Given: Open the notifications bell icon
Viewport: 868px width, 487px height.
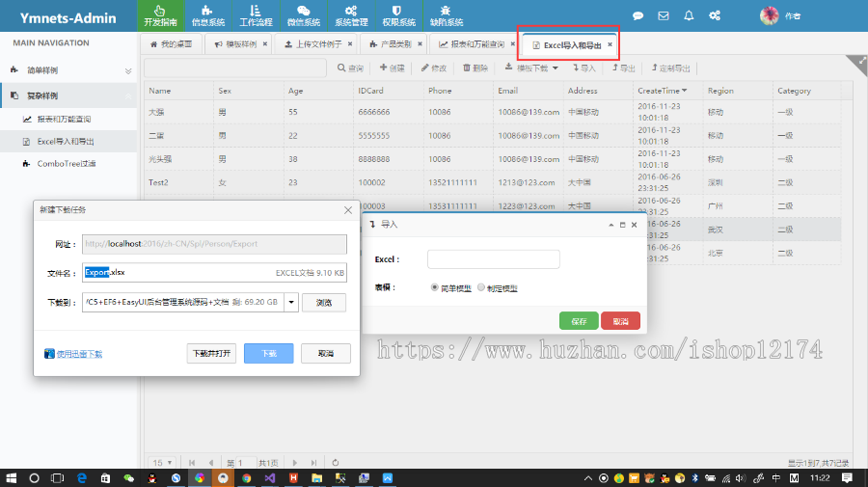Looking at the screenshot, I should tap(689, 16).
